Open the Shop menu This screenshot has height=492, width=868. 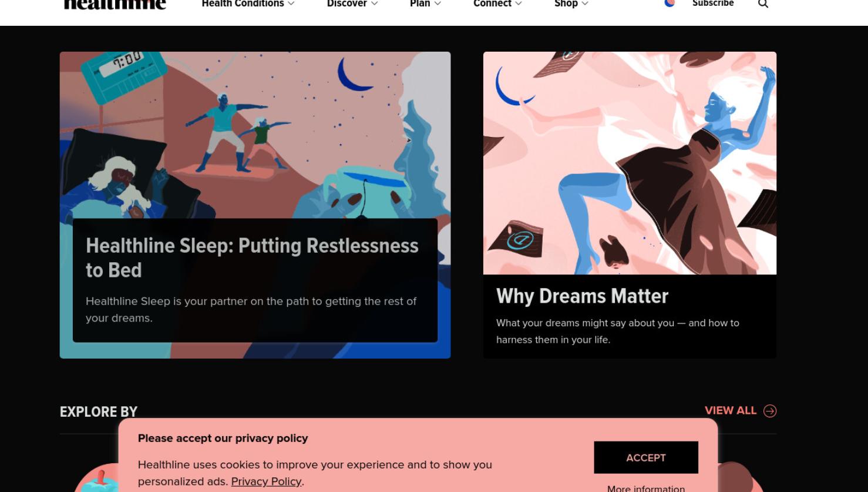[571, 4]
